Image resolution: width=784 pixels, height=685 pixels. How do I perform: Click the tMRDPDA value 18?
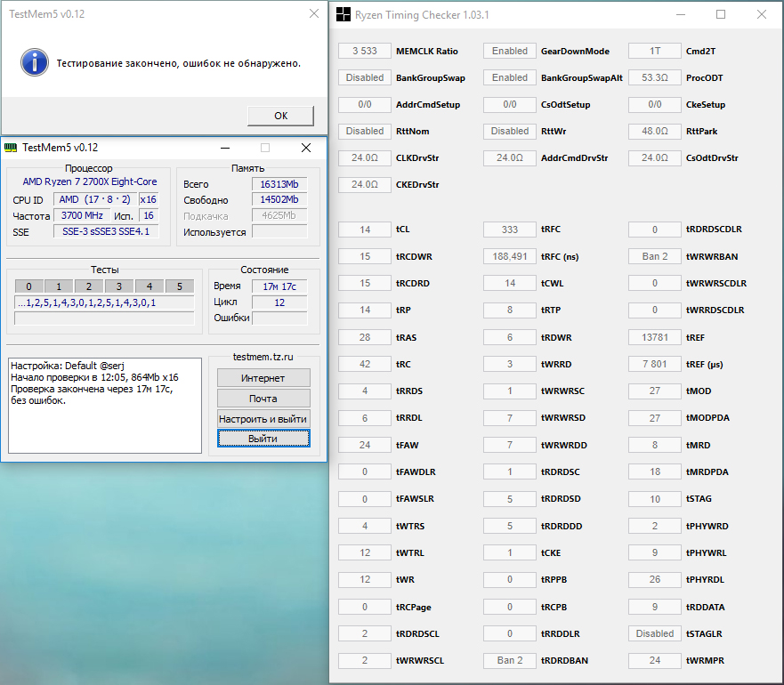click(x=654, y=471)
